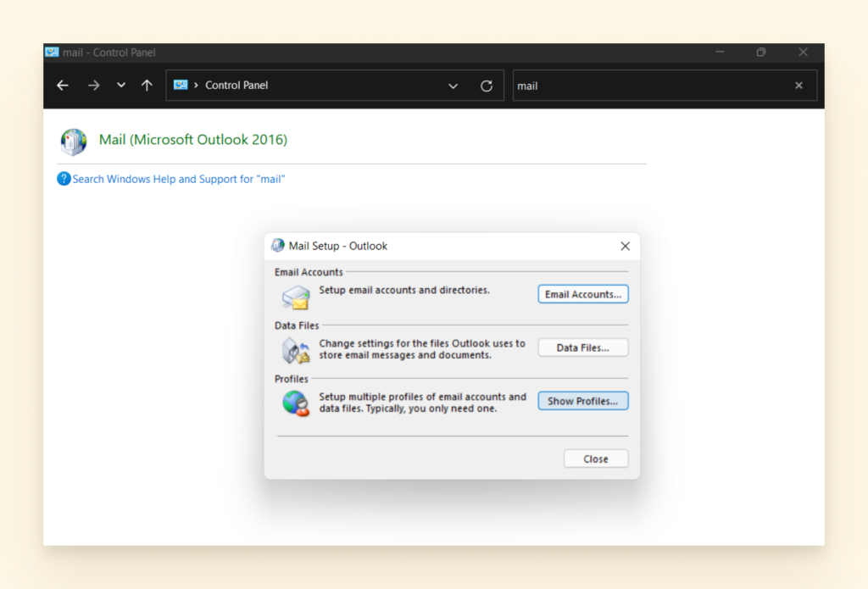The image size is (868, 589).
Task: Go forward with the right arrow
Action: click(93, 86)
